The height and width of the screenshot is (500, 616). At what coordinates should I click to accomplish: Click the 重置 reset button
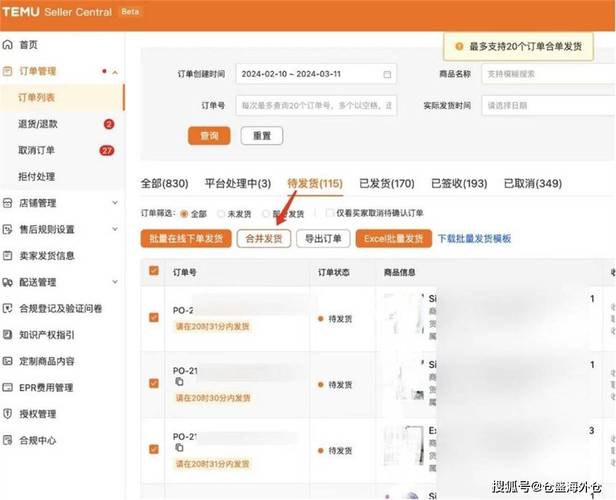click(262, 136)
